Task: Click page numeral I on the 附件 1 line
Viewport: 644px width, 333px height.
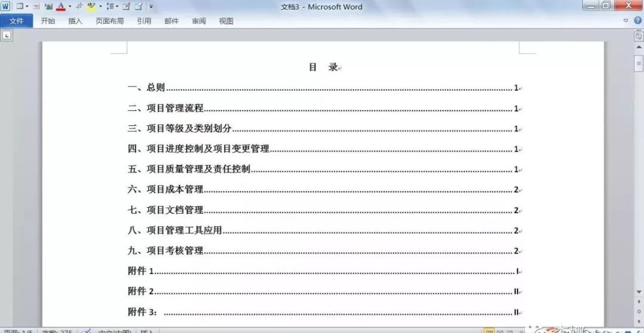Action: (517, 271)
